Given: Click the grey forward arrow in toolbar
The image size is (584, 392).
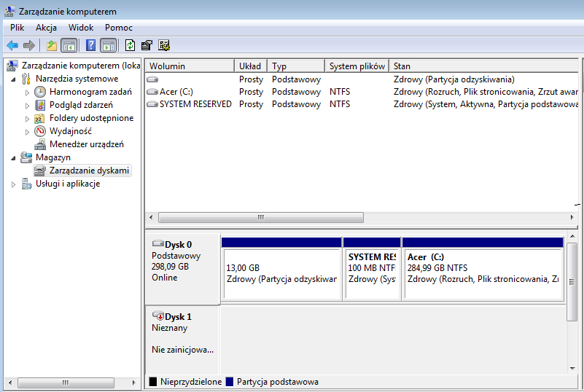Looking at the screenshot, I should [29, 45].
